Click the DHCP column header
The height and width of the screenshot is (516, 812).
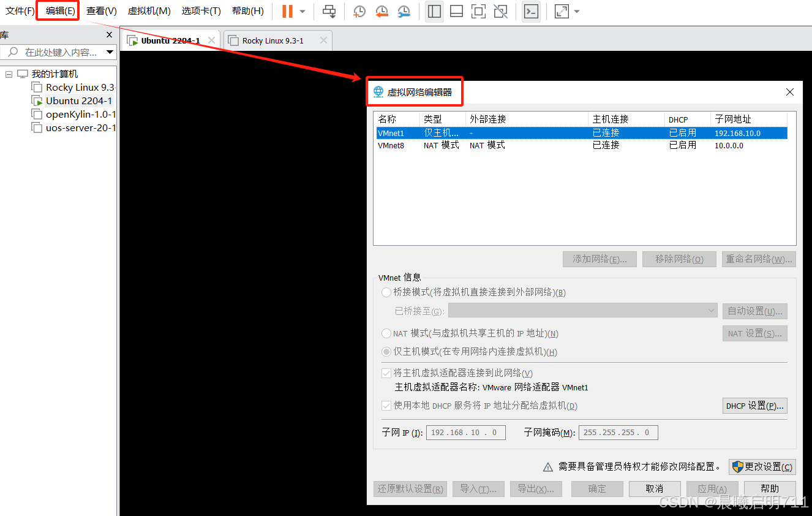pos(688,119)
